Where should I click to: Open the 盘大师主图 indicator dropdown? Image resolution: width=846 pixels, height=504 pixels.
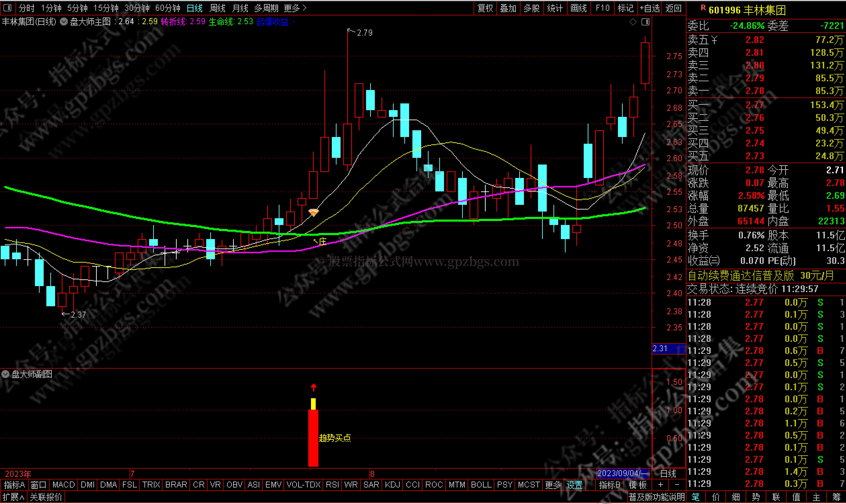pyautogui.click(x=63, y=22)
